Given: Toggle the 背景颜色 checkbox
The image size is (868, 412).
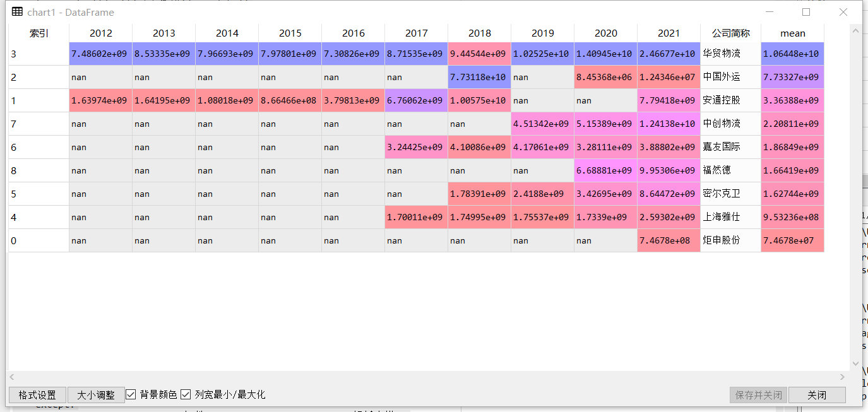Looking at the screenshot, I should pyautogui.click(x=131, y=394).
